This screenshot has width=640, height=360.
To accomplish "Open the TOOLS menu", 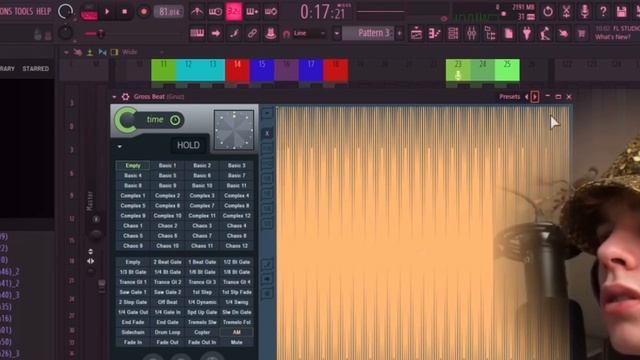I will [x=24, y=11].
